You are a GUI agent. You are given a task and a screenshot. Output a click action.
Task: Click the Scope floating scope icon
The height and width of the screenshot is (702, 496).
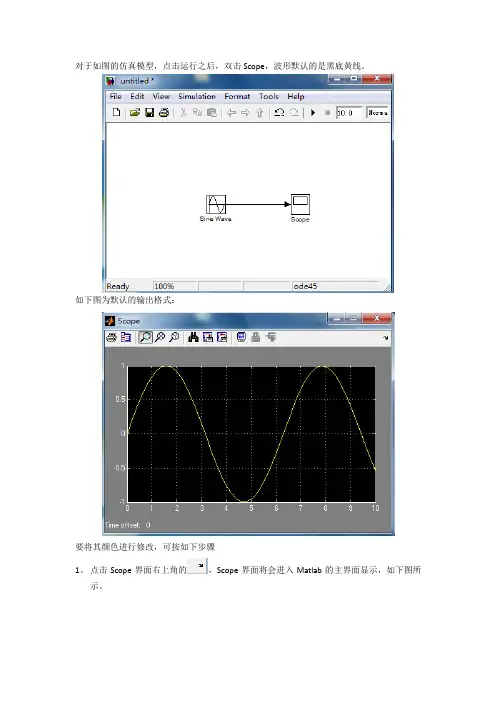[241, 338]
